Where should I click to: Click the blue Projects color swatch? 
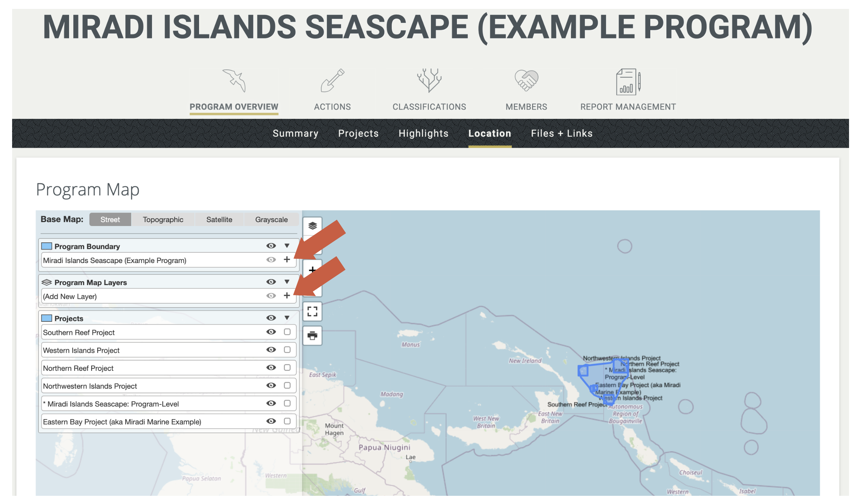[47, 318]
